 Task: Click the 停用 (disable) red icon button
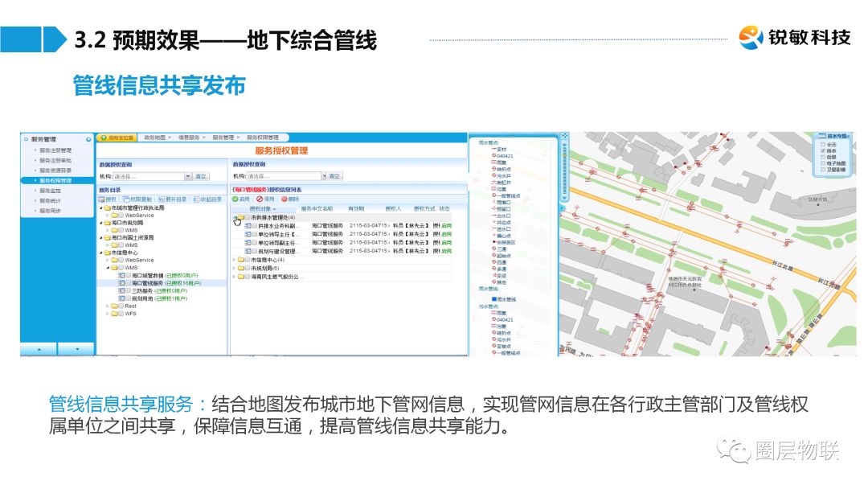pos(259,199)
